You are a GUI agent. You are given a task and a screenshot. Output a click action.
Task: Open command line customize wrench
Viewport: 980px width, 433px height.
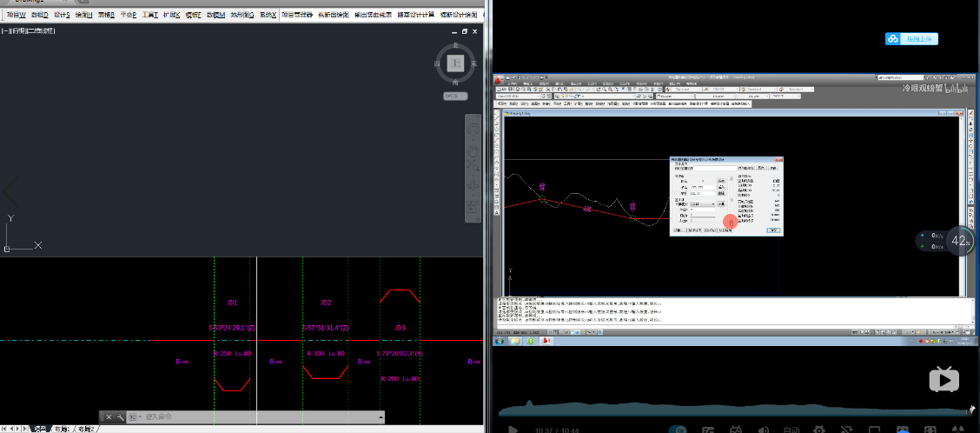pos(120,417)
